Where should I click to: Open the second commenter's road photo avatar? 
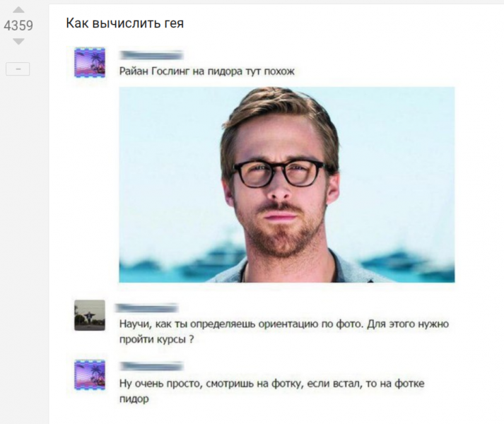click(x=90, y=315)
